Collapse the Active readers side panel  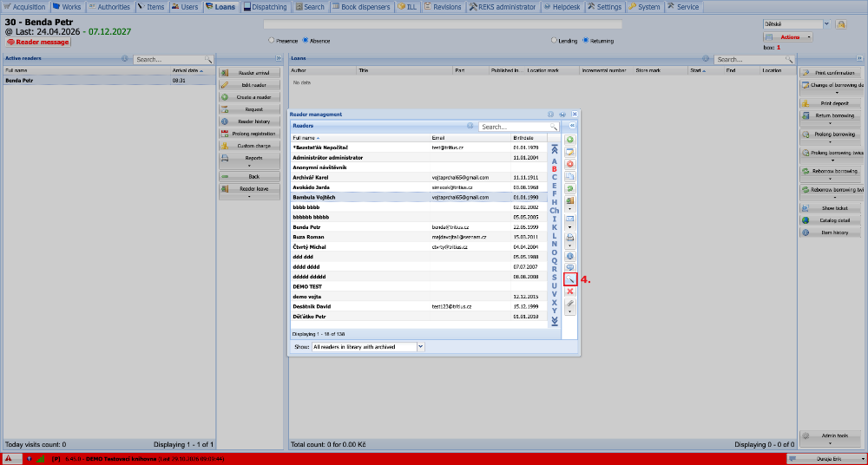(x=279, y=58)
